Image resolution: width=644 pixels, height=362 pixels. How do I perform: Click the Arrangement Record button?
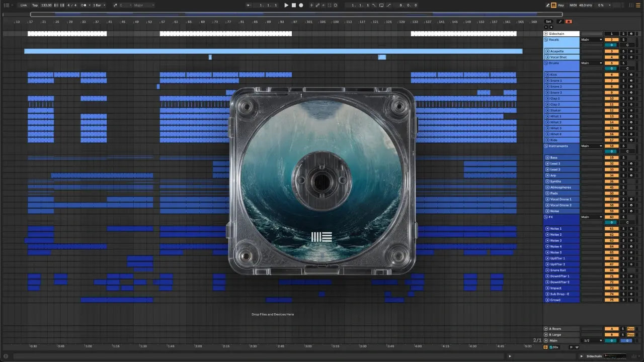(x=301, y=5)
